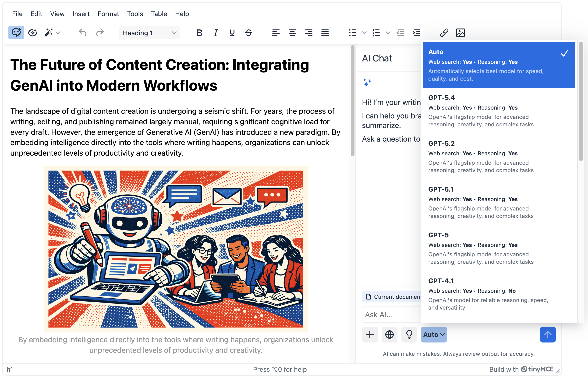Toggle reasoning lightbulb button
Viewport: 588px width, 378px height.
pyautogui.click(x=409, y=334)
